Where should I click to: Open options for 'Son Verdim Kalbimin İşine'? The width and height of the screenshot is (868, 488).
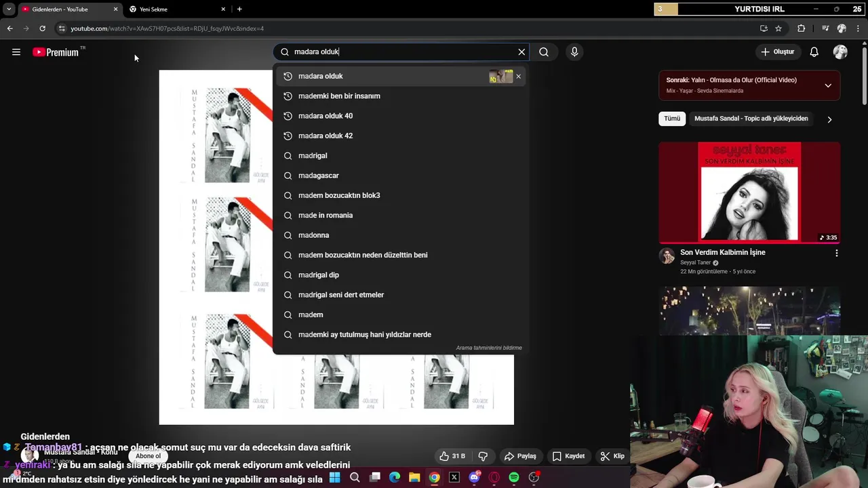[x=836, y=253]
